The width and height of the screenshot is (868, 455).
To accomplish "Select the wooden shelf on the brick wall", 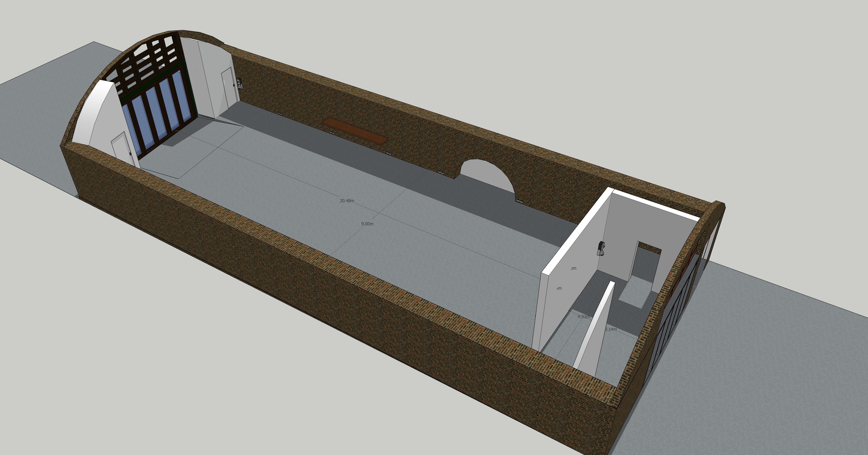I will [356, 131].
